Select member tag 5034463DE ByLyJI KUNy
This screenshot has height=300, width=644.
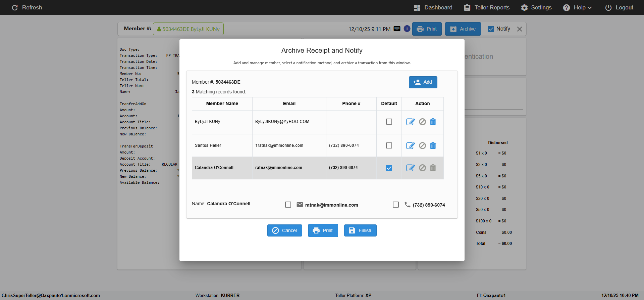(188, 29)
